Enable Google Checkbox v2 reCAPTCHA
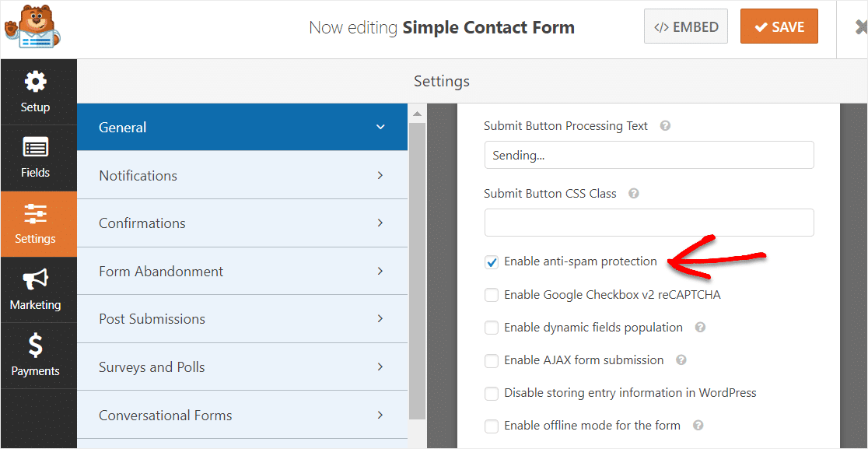 click(492, 295)
